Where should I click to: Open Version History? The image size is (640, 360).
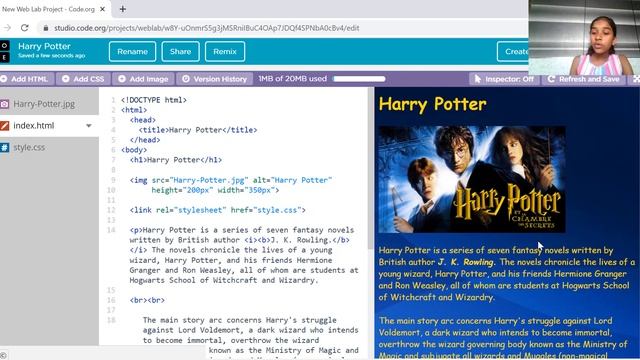click(215, 79)
